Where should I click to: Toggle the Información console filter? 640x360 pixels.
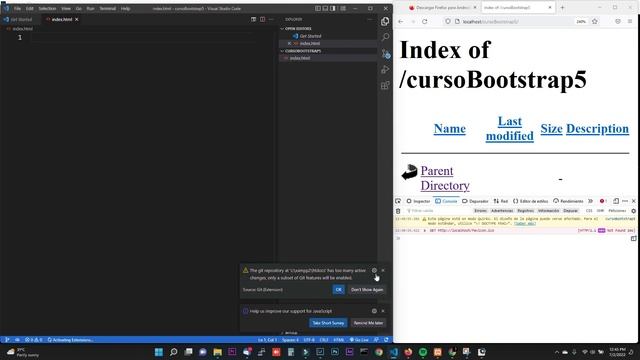coord(548,211)
